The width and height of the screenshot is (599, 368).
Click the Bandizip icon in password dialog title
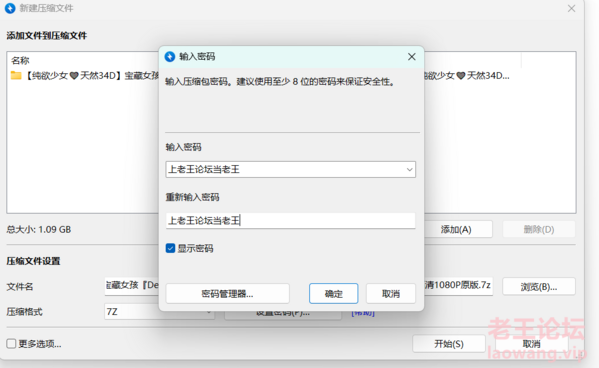click(170, 57)
